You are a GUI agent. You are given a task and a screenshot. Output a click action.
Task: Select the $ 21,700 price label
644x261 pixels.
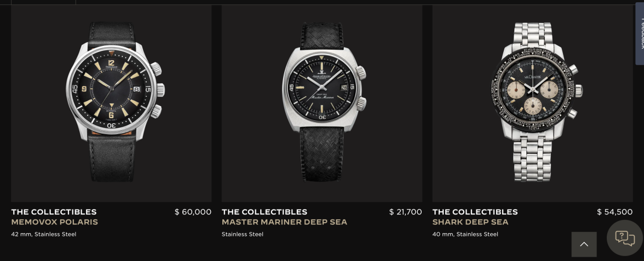[405, 212]
